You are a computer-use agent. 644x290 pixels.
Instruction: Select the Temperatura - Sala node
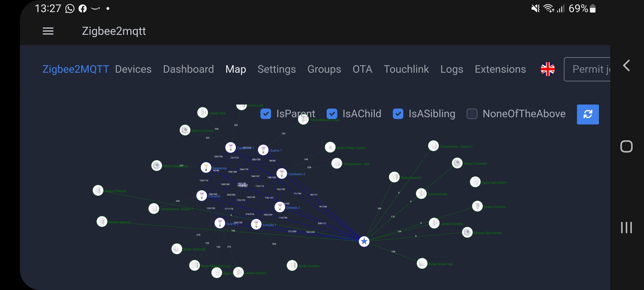[x=337, y=163]
